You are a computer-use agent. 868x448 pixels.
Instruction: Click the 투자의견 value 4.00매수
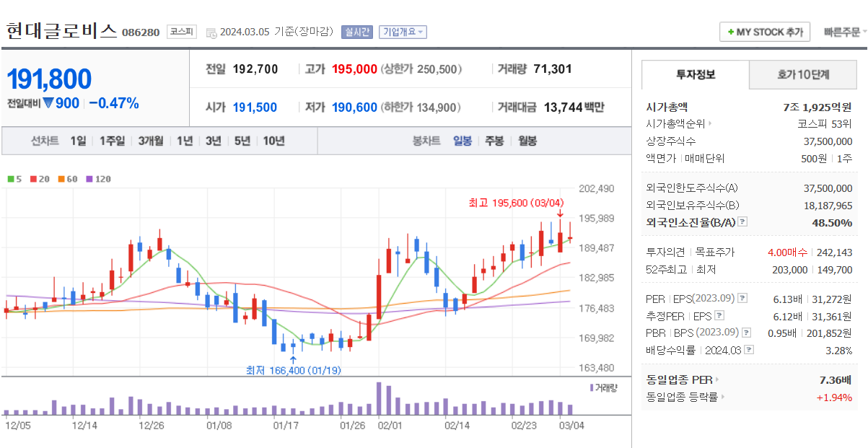pyautogui.click(x=789, y=252)
